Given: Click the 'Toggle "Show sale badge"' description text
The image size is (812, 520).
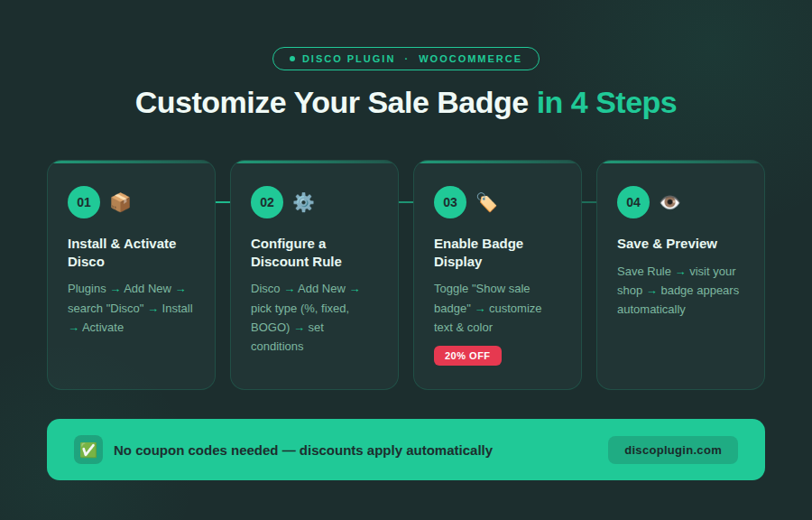Looking at the screenshot, I should (482, 298).
